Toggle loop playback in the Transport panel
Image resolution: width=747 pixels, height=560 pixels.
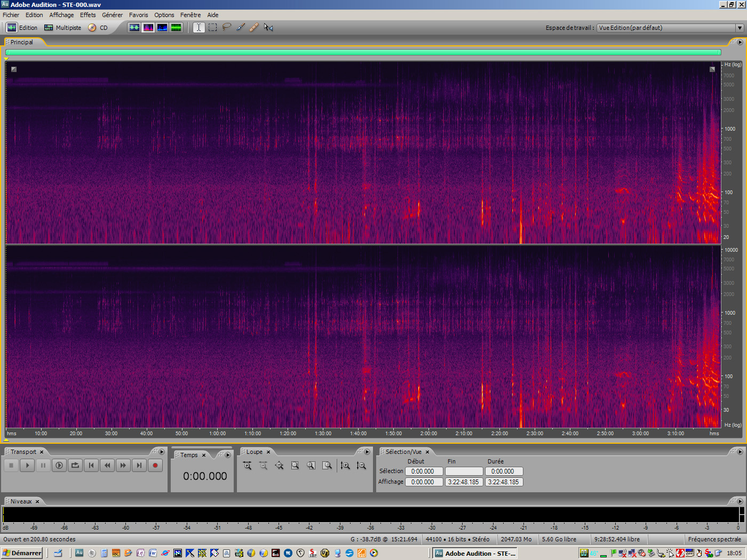coord(75,465)
